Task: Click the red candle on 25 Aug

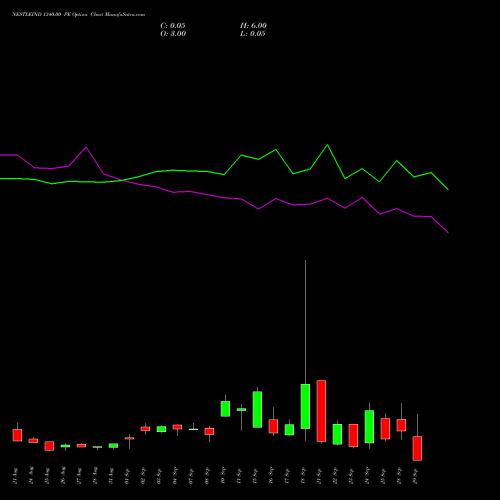Action: [49, 446]
